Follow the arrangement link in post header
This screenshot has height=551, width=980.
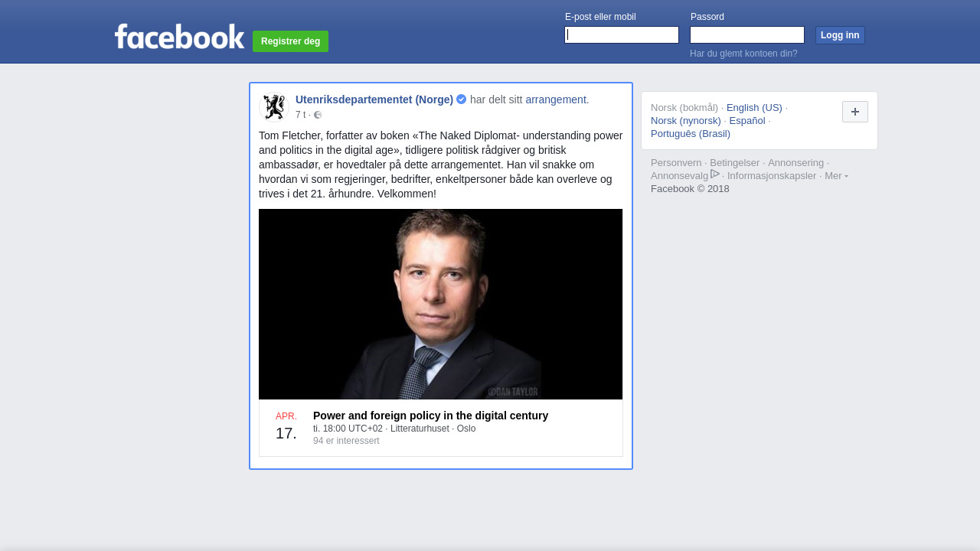pos(555,99)
